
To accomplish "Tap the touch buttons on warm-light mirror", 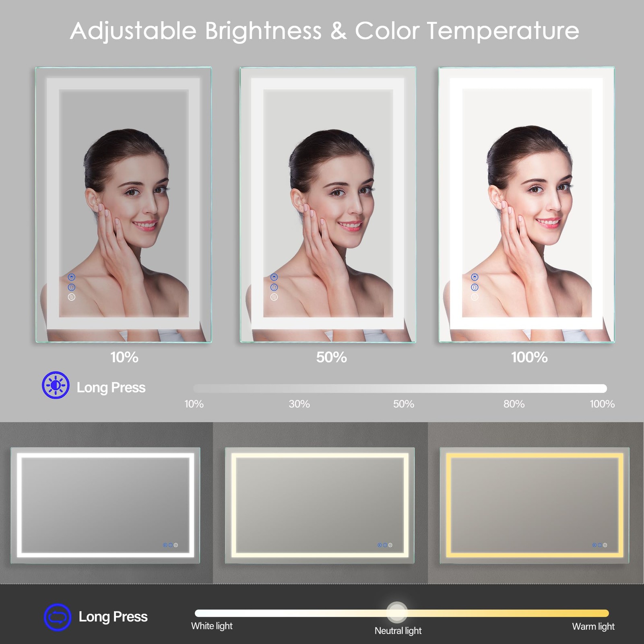I will point(600,545).
